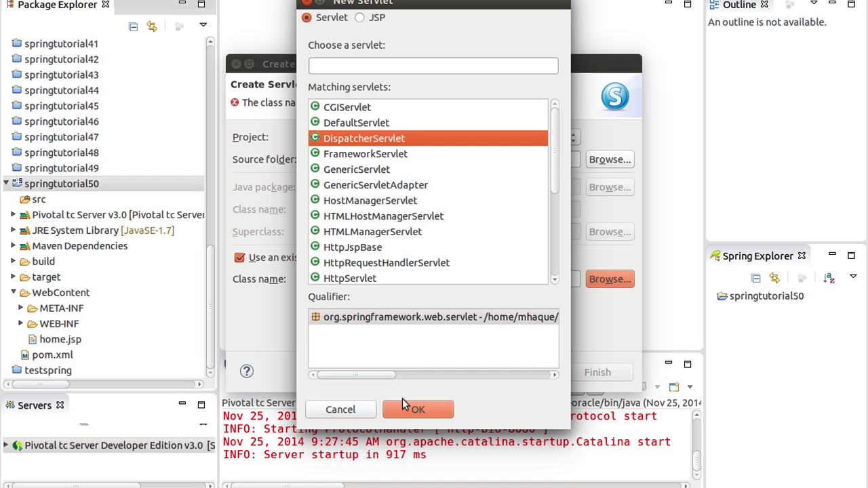Close the Spring Explorer tab
The image size is (868, 488).
coord(802,256)
